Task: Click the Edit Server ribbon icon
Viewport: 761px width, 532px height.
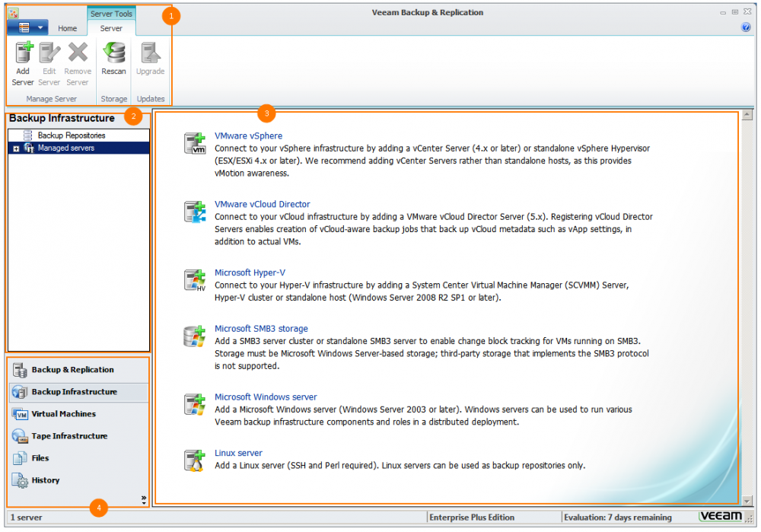Action: point(49,53)
